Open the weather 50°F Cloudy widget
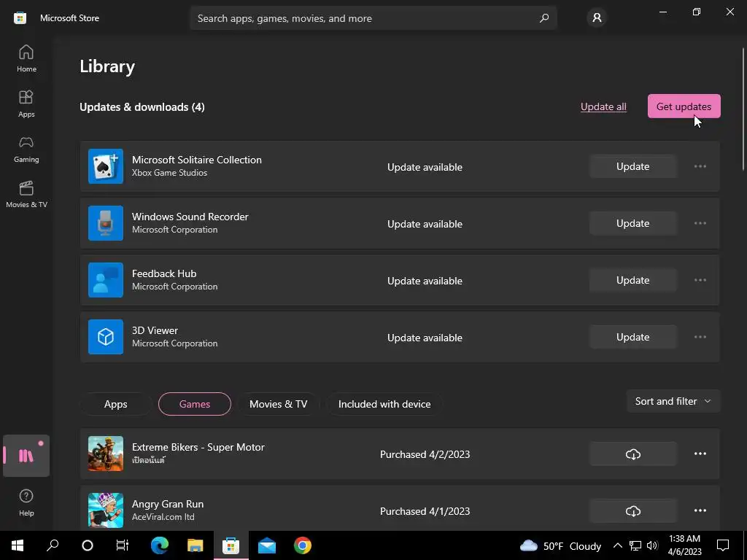 coord(560,545)
